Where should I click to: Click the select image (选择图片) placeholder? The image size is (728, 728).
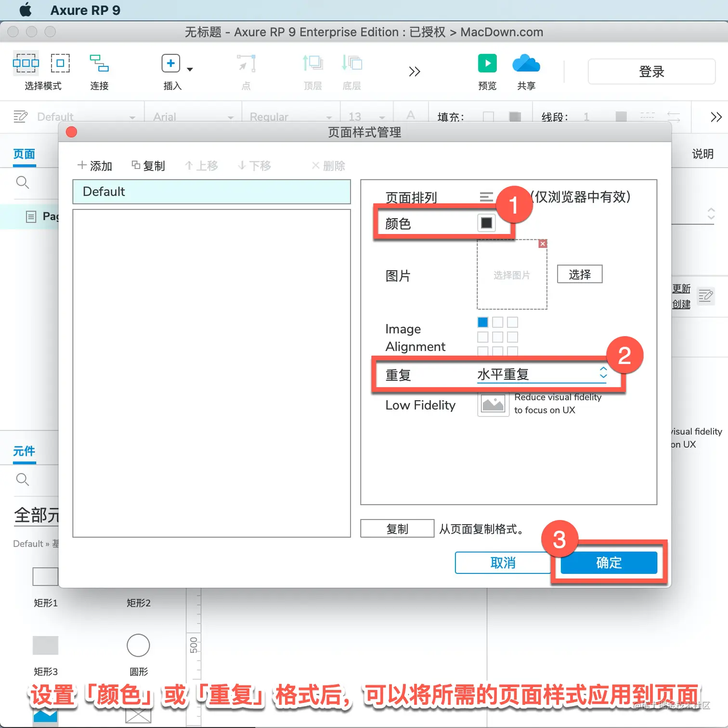512,275
